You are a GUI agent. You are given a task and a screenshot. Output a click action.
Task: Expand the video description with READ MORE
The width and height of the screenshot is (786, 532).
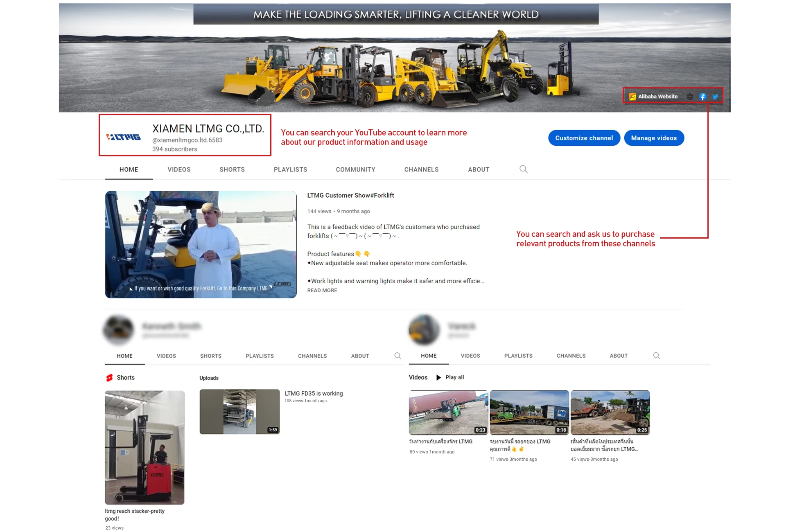coord(322,290)
